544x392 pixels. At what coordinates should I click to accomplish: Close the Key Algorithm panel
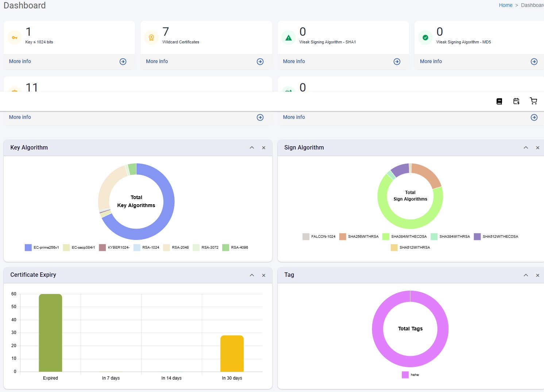(x=264, y=148)
